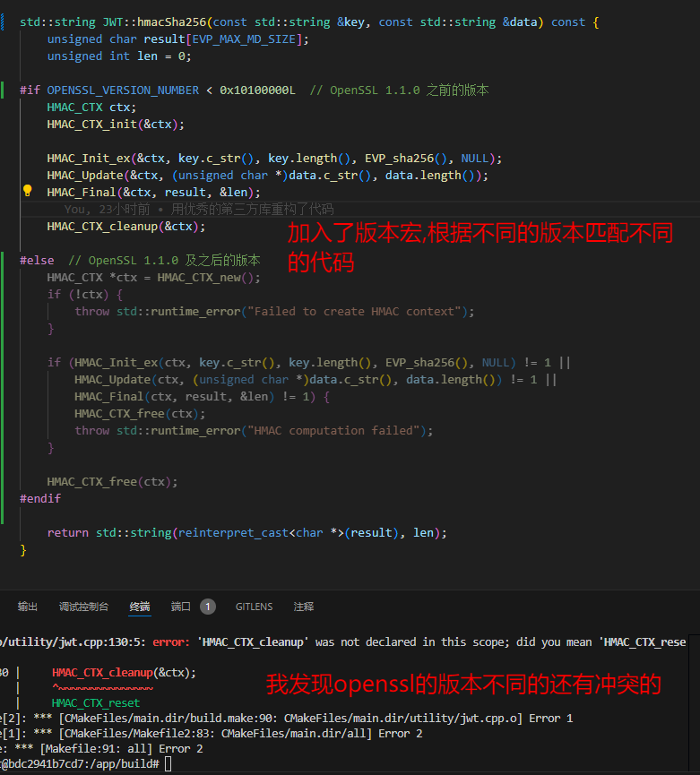Click the "HMAC computation failed" string
Viewport: 700px width, 775px height.
tap(339, 430)
